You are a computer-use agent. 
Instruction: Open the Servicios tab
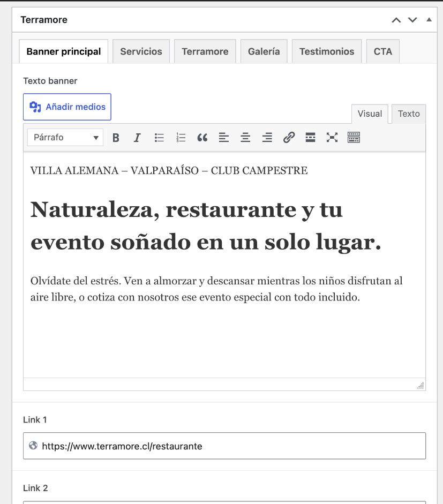[141, 51]
